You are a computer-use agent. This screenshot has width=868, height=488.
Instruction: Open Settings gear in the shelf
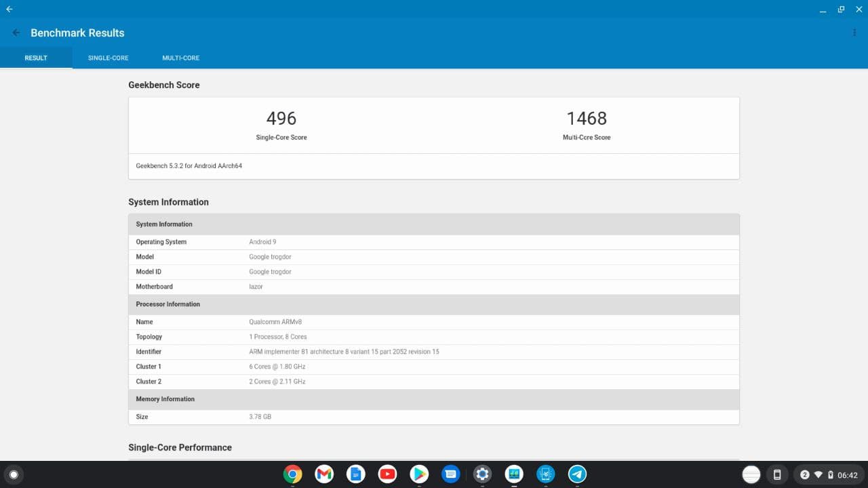tap(482, 474)
